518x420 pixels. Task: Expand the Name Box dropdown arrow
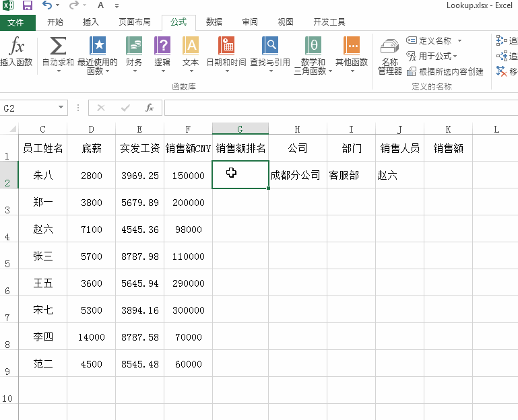(x=61, y=107)
